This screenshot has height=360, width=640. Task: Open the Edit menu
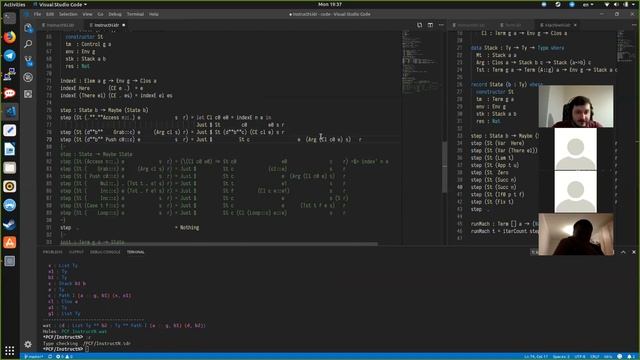[50, 14]
